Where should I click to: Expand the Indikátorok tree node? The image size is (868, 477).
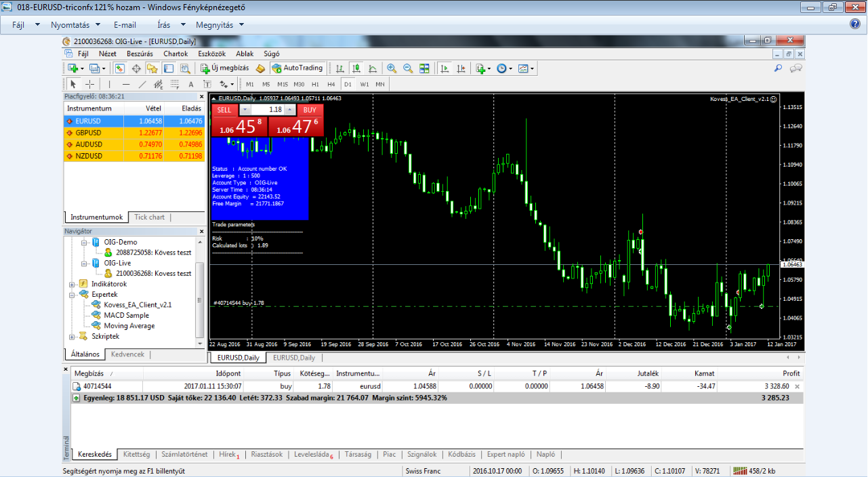coord(73,284)
